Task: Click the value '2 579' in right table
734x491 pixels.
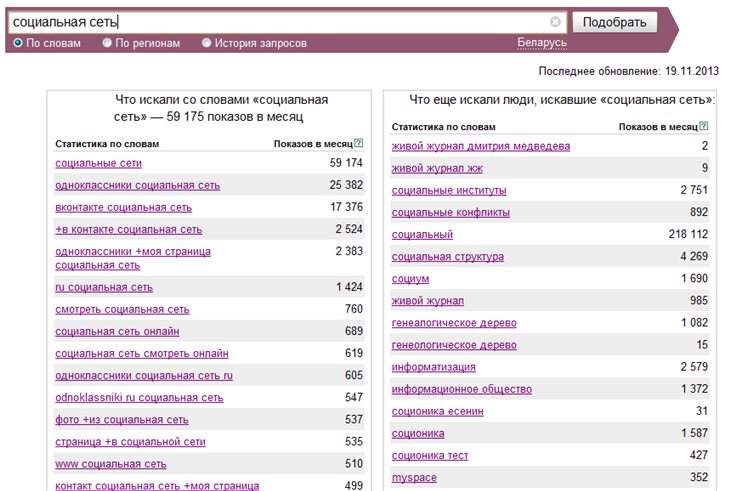Action: 694,366
